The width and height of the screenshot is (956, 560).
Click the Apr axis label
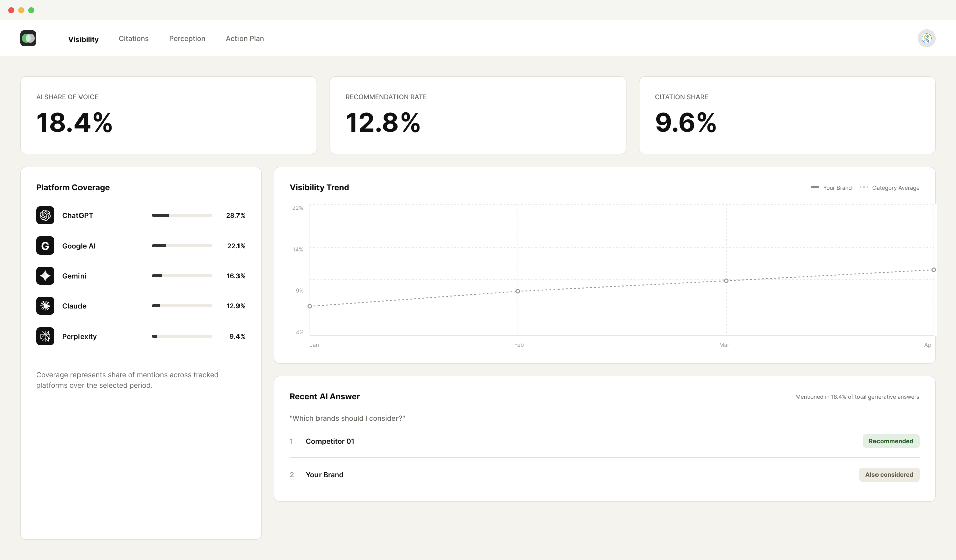point(929,345)
